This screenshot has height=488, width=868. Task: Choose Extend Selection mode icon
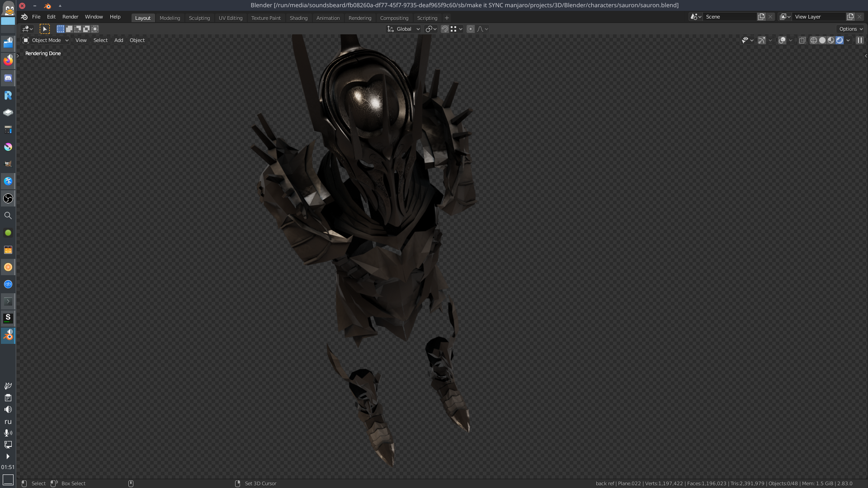click(x=69, y=29)
